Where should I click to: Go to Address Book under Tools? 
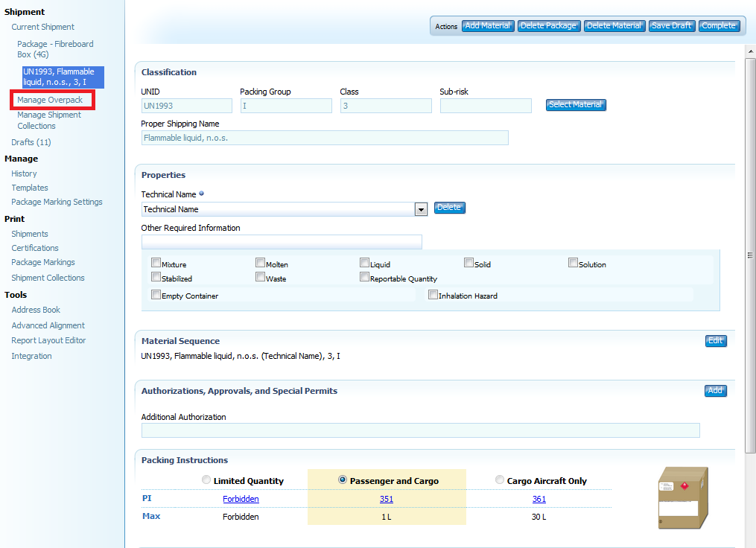[x=36, y=310]
